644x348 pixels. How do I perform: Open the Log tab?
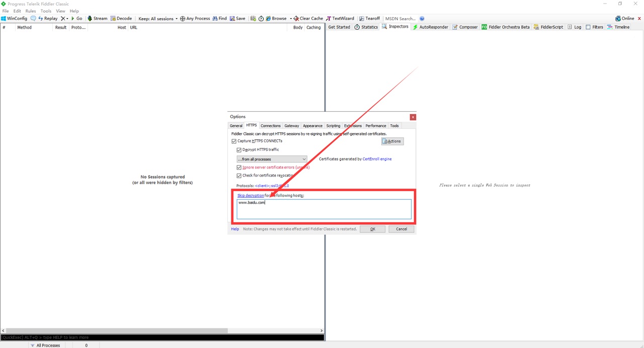pos(574,27)
